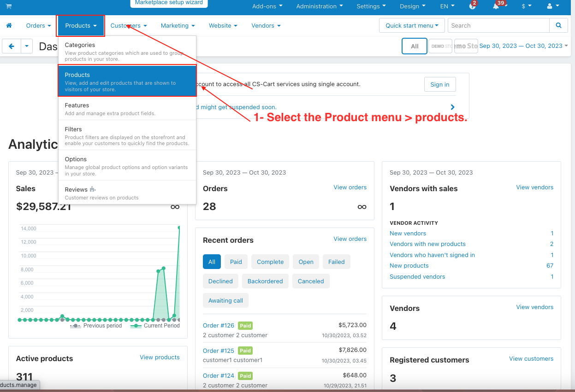Go to the home dashboard icon
575x392 pixels.
9,26
